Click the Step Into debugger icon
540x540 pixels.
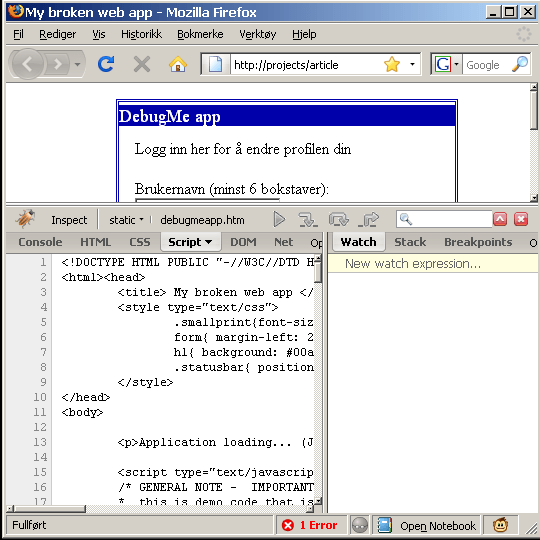pos(308,219)
